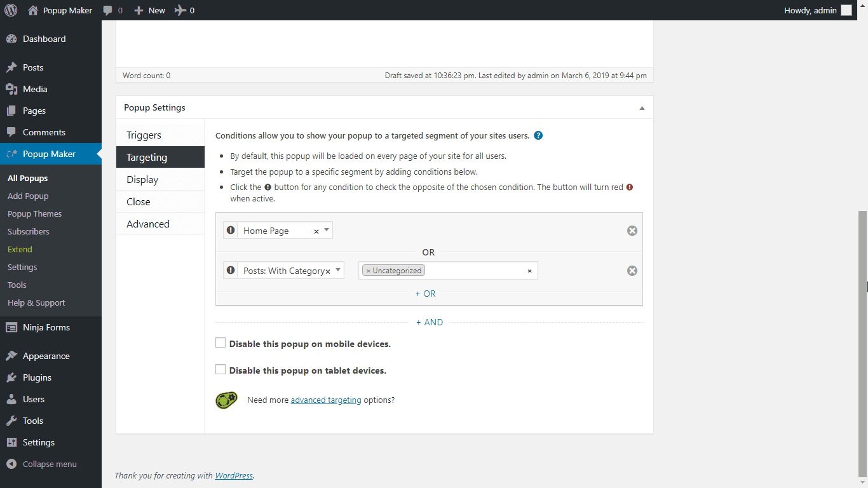868x488 pixels.
Task: Click the green Popup Maker extension icon
Action: pos(226,400)
